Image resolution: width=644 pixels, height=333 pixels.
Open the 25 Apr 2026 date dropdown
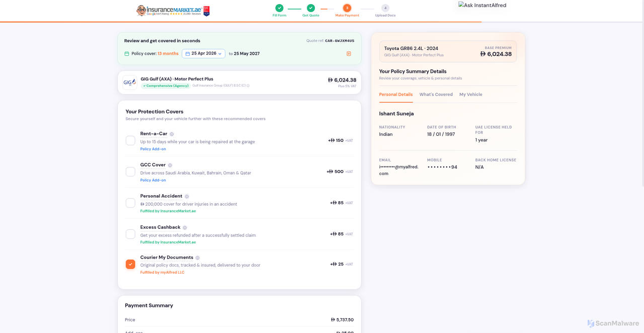click(x=203, y=53)
